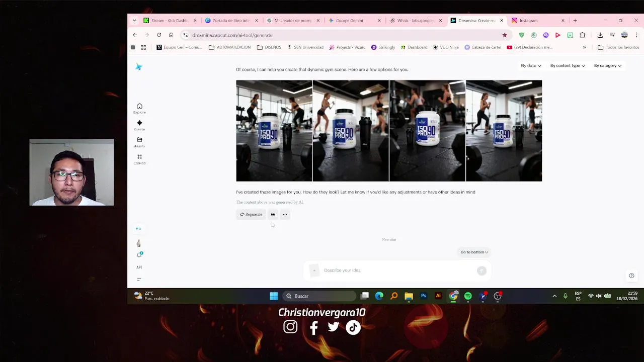
Task: Open the credits counter in sidebar
Action: click(x=138, y=229)
